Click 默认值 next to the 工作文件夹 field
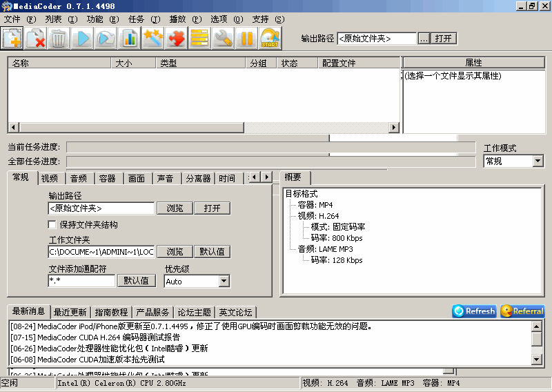Image resolution: width=552 pixels, height=392 pixels. pyautogui.click(x=213, y=251)
